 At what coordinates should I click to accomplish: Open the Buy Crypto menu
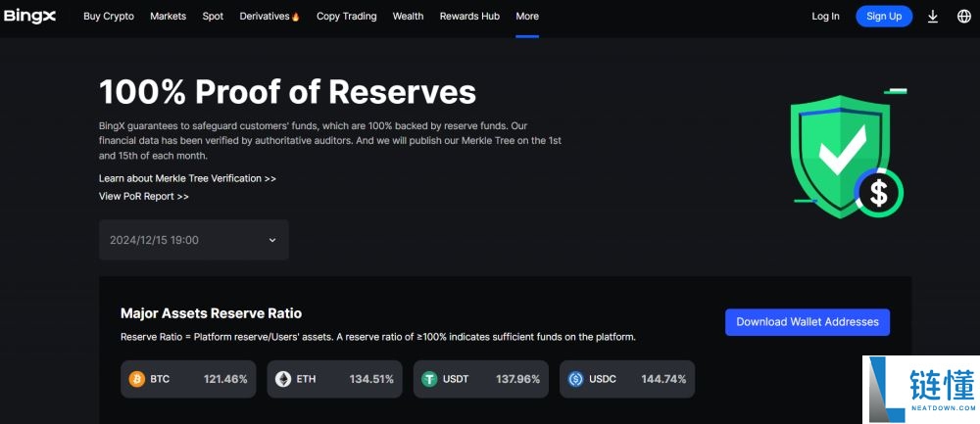click(109, 17)
